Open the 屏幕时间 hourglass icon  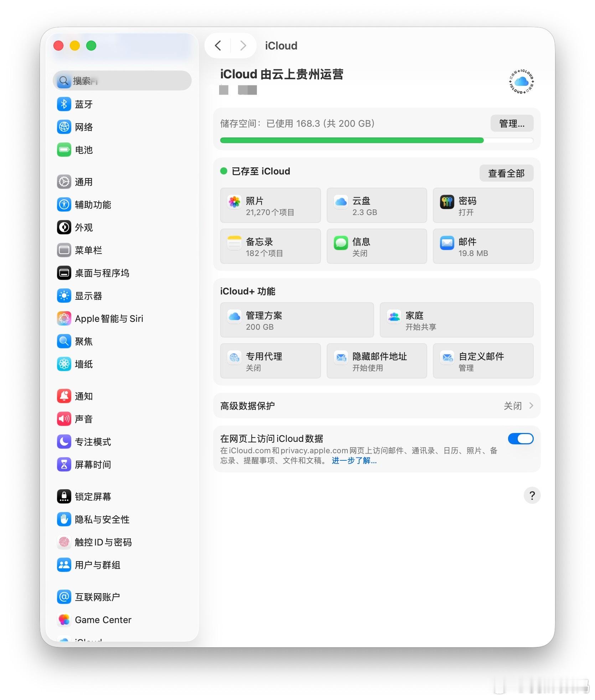pyautogui.click(x=64, y=464)
